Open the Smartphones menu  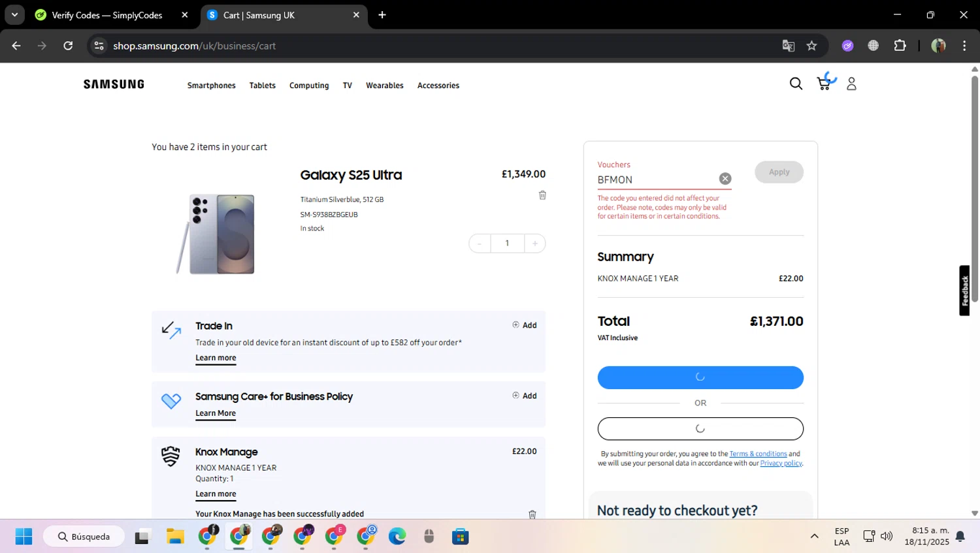pos(211,86)
